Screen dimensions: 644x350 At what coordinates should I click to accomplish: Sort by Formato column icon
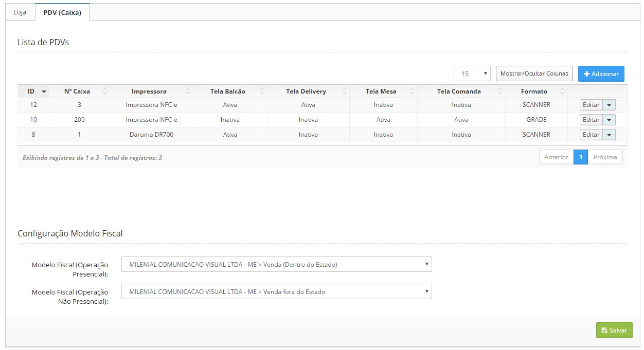562,91
